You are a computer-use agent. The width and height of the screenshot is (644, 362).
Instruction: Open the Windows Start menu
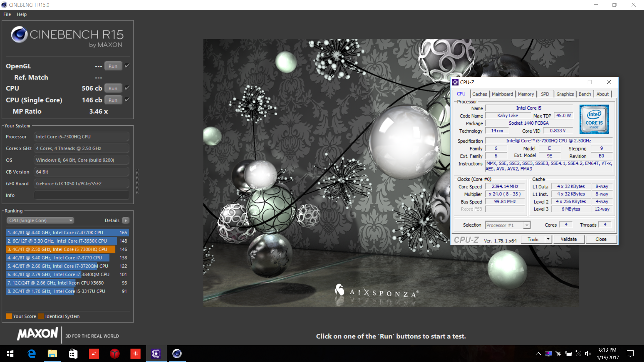point(10,354)
